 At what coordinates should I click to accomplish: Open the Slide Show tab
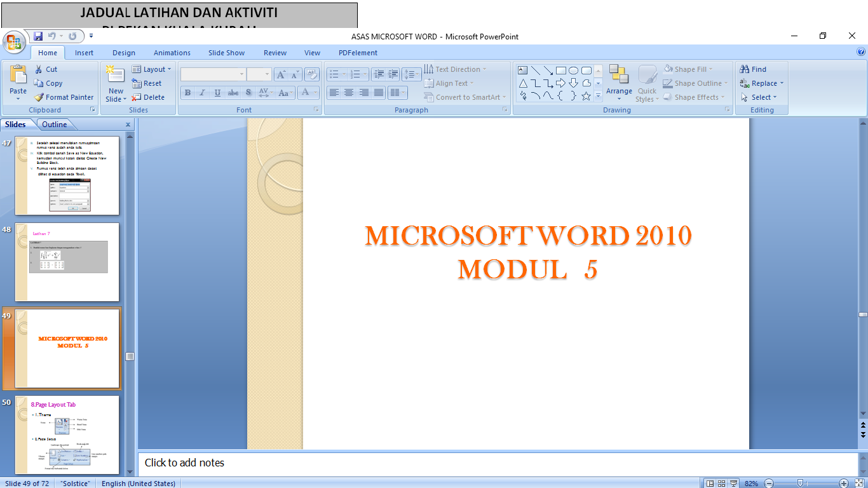227,53
